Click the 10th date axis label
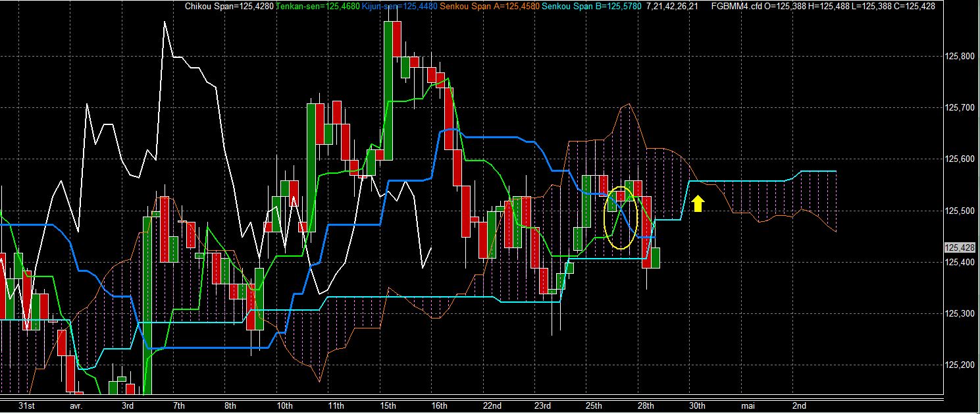Image resolution: width=980 pixels, height=414 pixels. click(284, 405)
